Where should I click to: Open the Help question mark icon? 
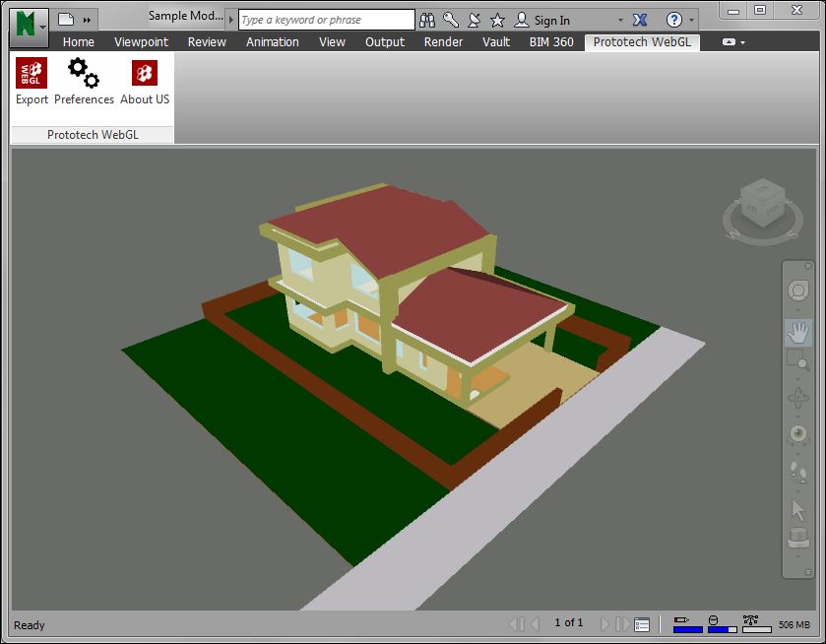pos(674,20)
